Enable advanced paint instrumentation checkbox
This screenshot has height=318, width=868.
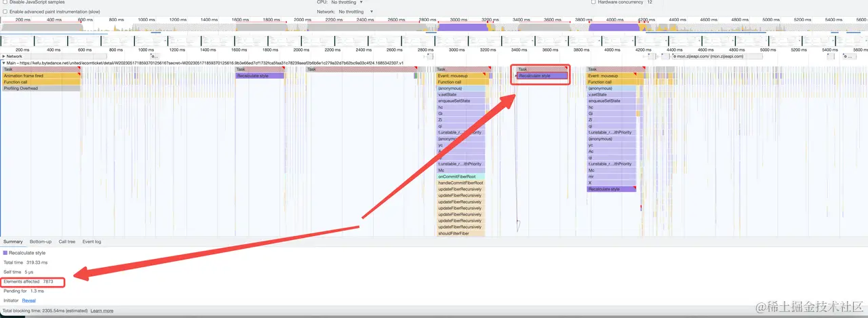(x=5, y=12)
